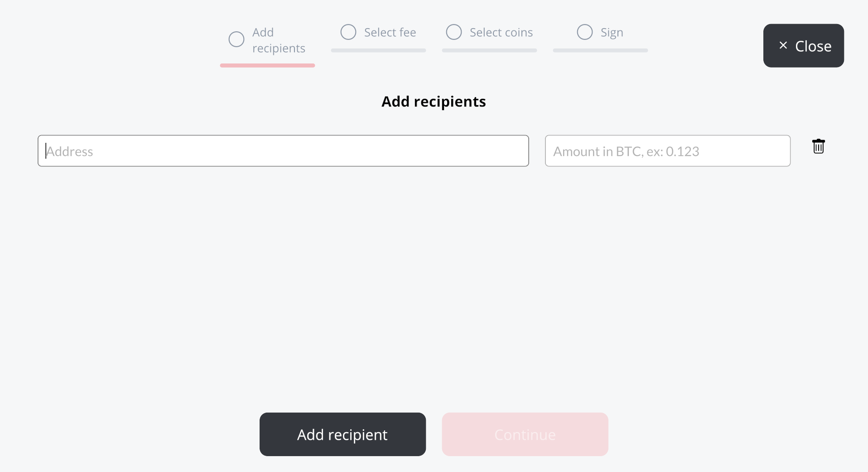The height and width of the screenshot is (472, 868).
Task: Select the Select fee step circle
Action: click(x=348, y=32)
